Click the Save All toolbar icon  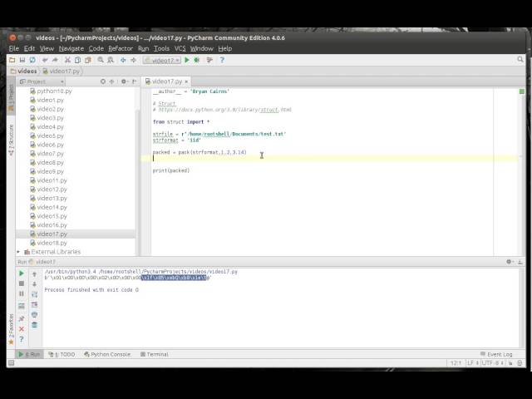[22, 60]
